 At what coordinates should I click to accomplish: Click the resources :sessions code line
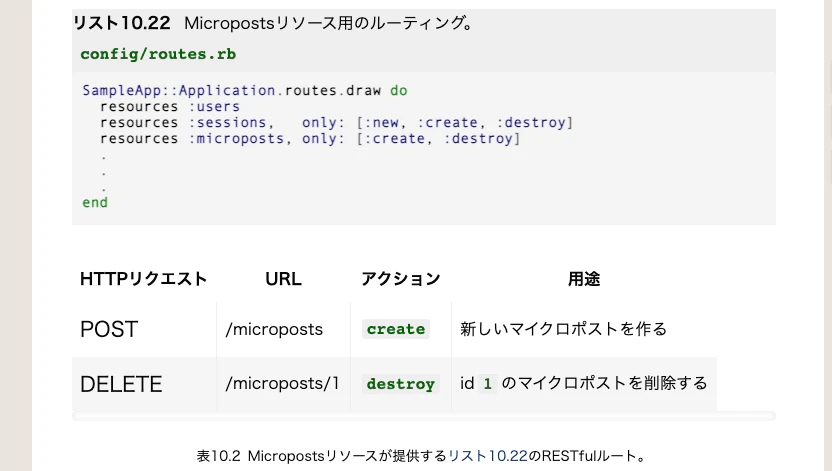click(337, 123)
